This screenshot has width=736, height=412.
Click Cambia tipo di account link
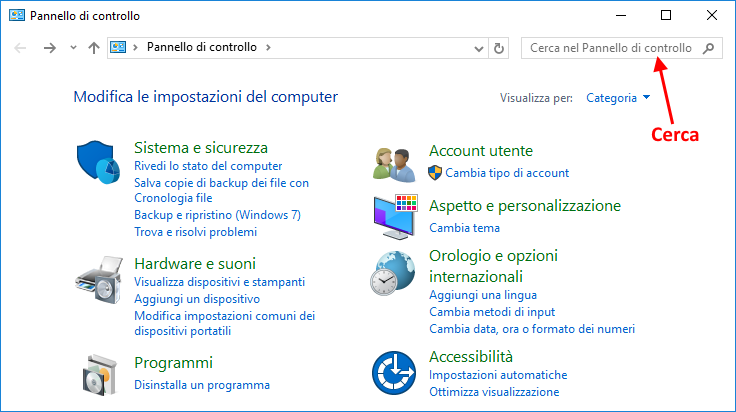point(507,173)
